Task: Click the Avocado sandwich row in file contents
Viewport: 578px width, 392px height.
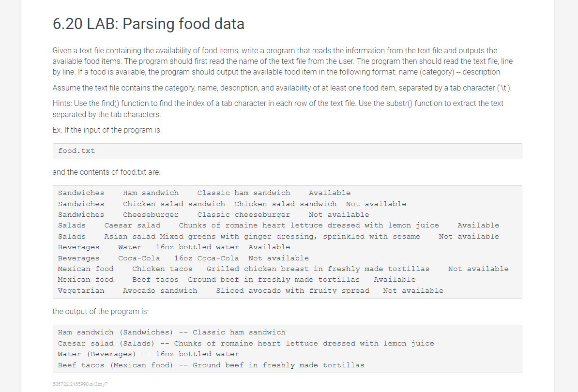Action: point(250,291)
